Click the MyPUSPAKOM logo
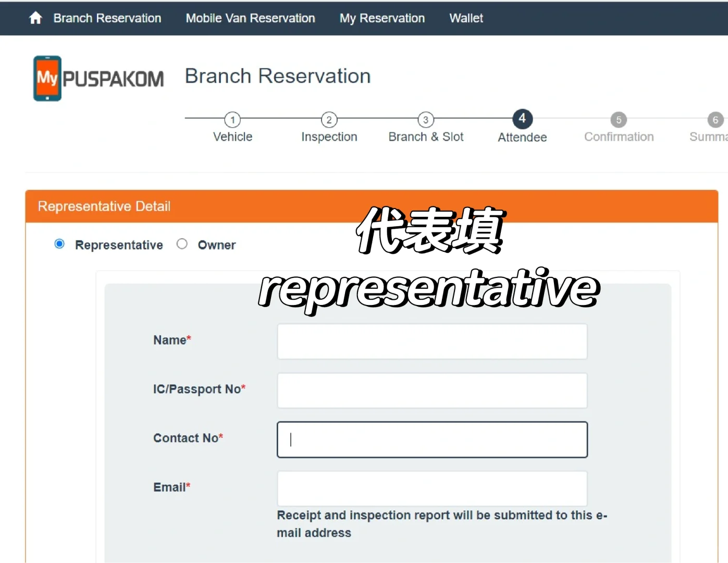 98,78
